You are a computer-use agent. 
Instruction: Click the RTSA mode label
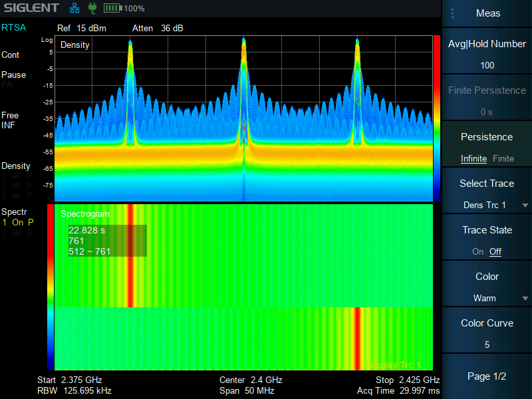pyautogui.click(x=13, y=27)
